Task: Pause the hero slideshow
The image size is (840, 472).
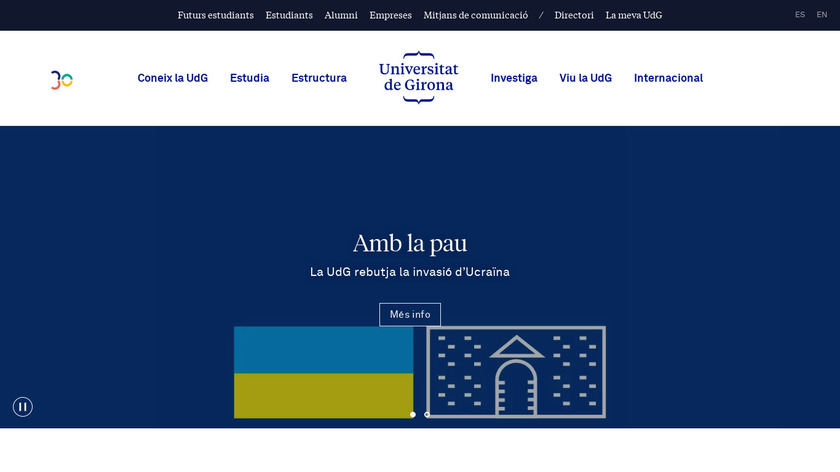Action: pyautogui.click(x=22, y=407)
